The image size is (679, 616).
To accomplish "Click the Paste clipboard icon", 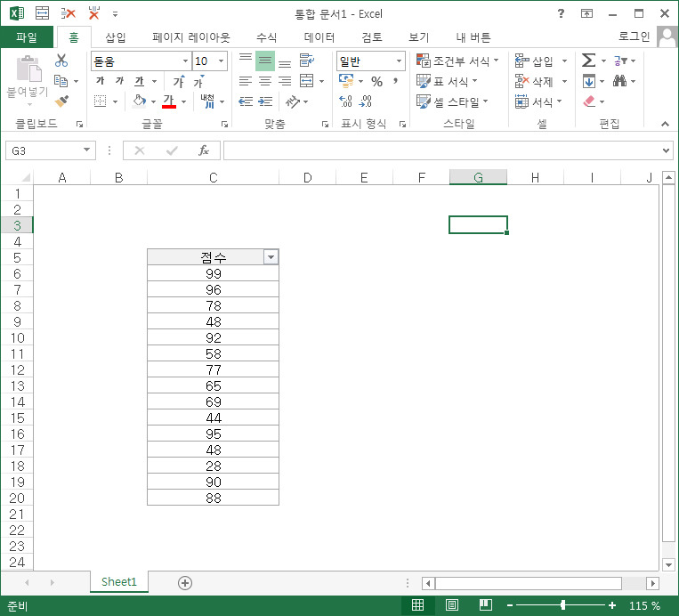I will [28, 69].
